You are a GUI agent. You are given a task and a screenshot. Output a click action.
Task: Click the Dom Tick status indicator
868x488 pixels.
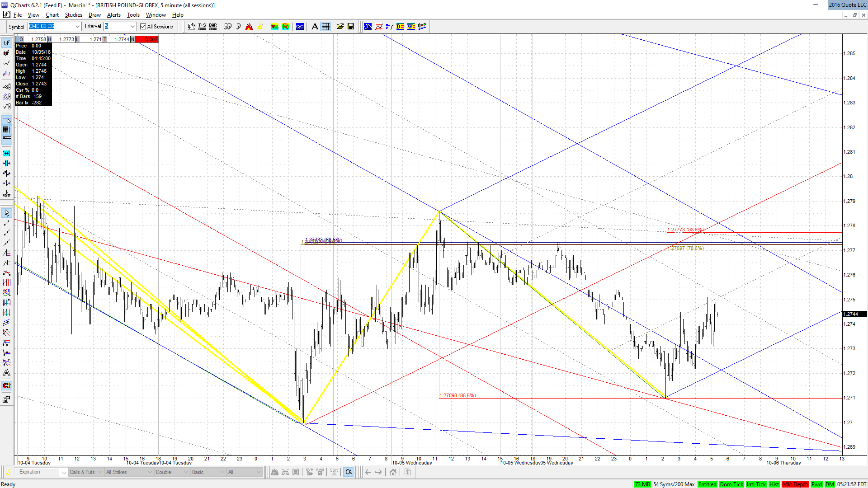point(731,484)
